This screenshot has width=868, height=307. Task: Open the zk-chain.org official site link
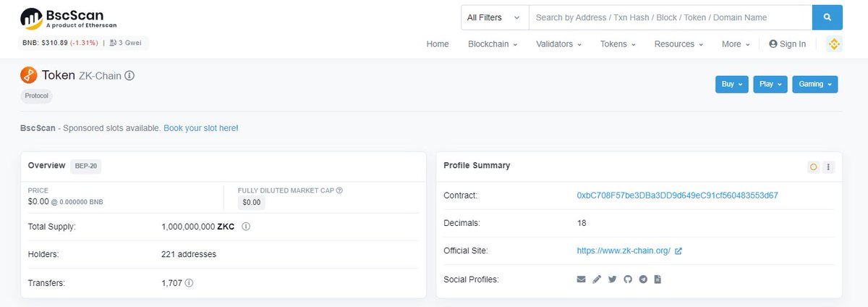[x=624, y=251]
